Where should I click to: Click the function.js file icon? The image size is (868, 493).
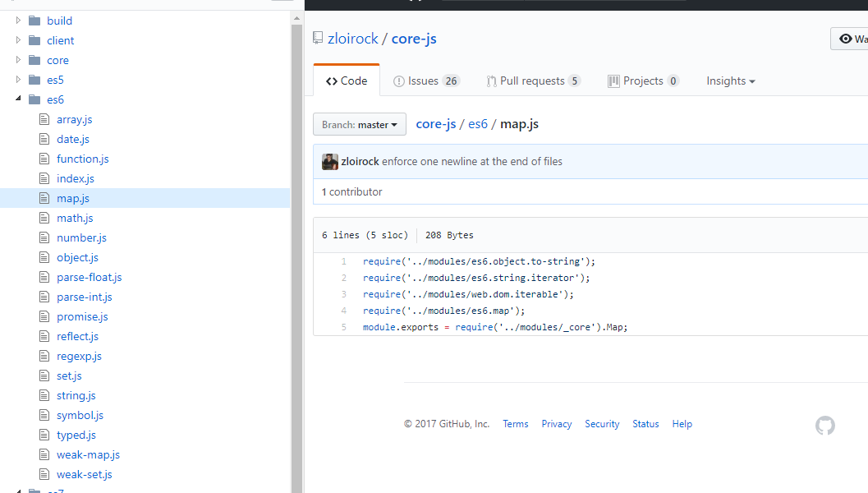pos(44,159)
